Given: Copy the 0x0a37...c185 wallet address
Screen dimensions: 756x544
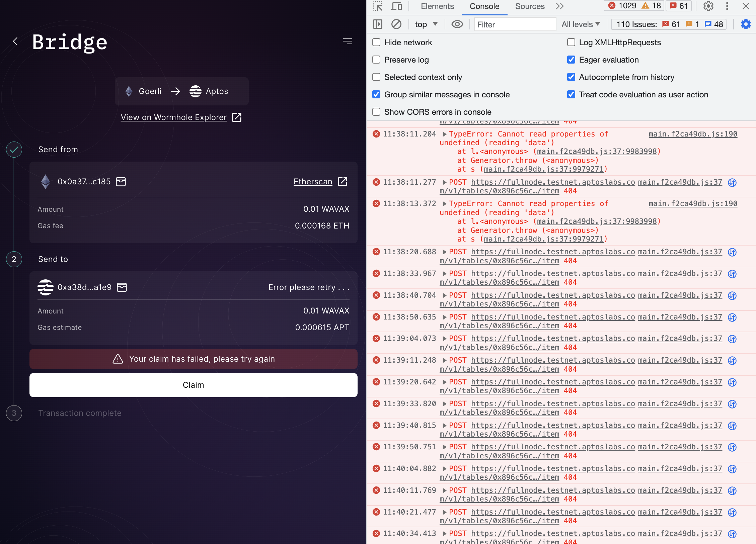Looking at the screenshot, I should (x=121, y=182).
